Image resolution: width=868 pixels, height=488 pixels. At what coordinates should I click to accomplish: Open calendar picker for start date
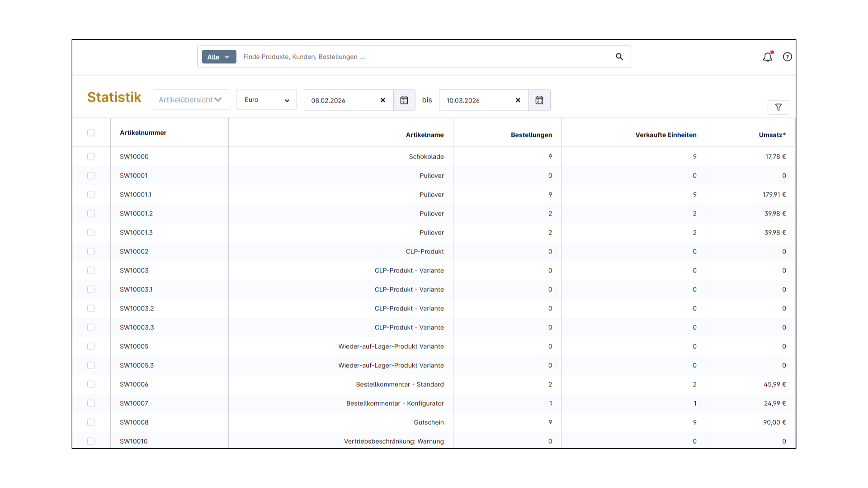click(404, 100)
